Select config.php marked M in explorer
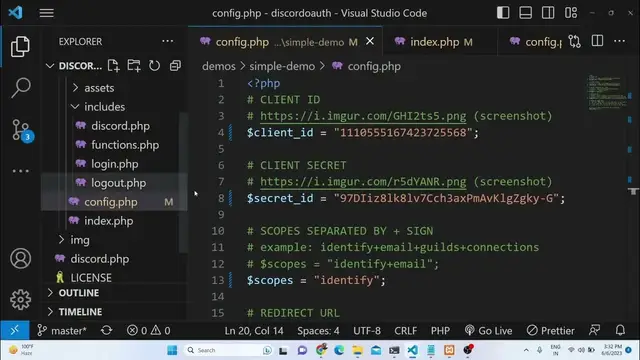The width and height of the screenshot is (640, 360). [x=111, y=202]
